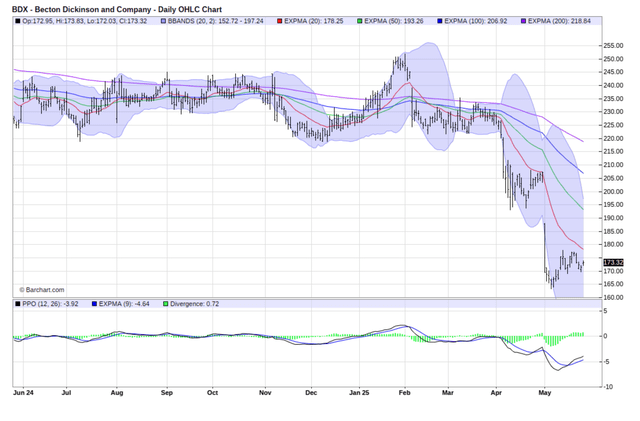Click the current price tag 173.32
This screenshot has height=421, width=640.
(x=613, y=262)
